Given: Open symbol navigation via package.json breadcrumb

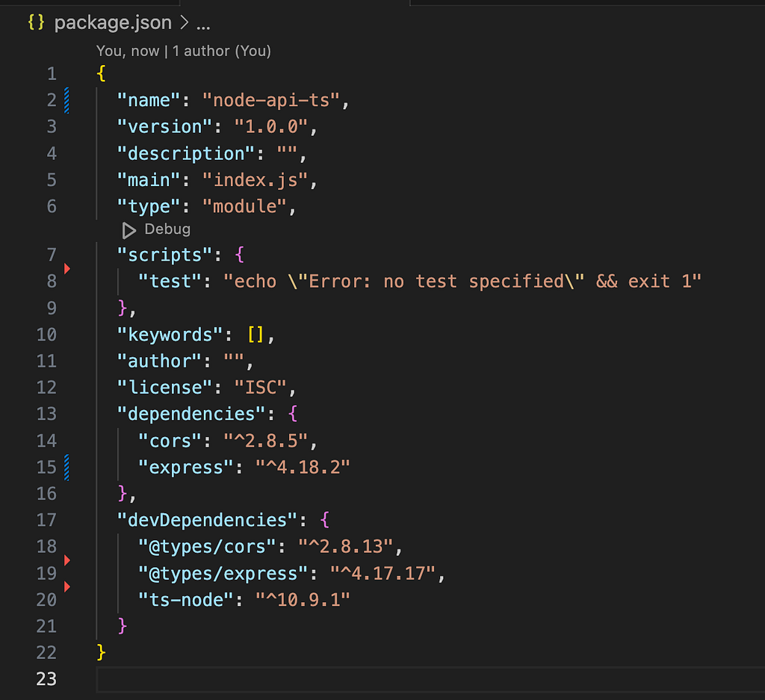Looking at the screenshot, I should point(112,23).
